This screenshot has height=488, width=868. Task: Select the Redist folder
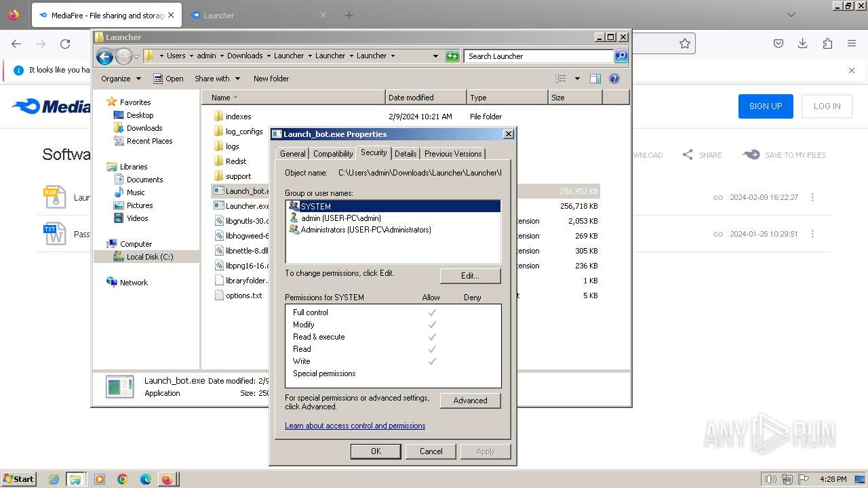236,161
